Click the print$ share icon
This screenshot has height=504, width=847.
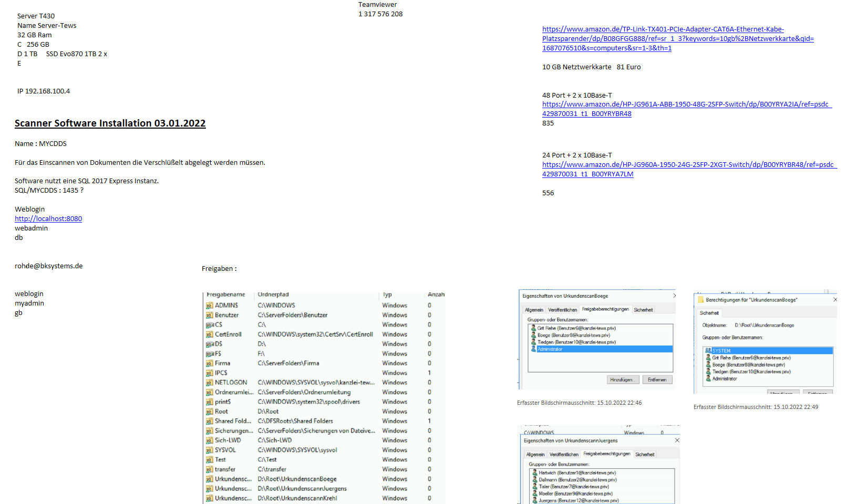(x=209, y=402)
